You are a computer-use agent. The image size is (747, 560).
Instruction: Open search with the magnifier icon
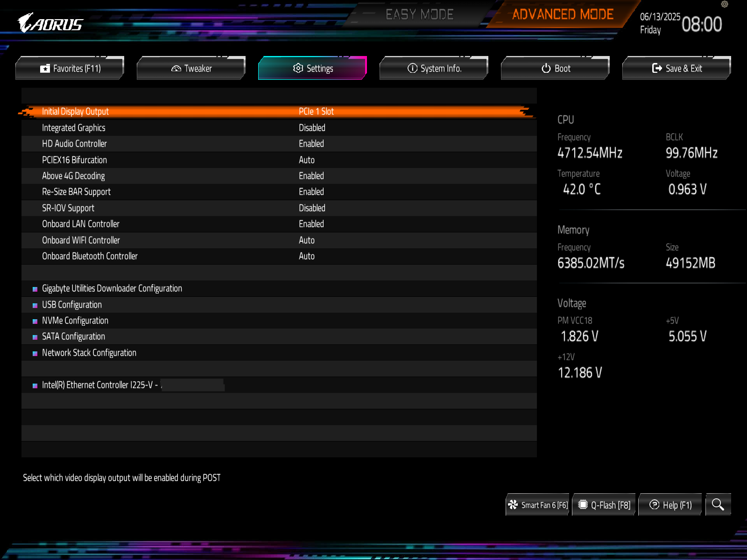coord(718,504)
